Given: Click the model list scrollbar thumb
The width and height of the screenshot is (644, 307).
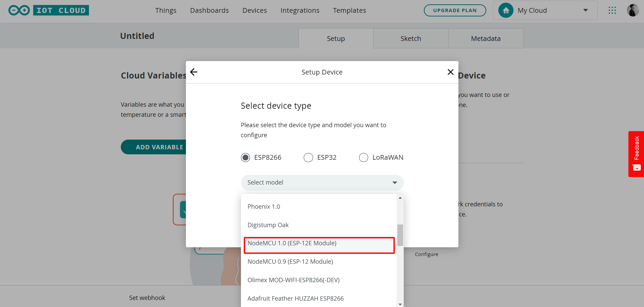Looking at the screenshot, I should pos(400,235).
